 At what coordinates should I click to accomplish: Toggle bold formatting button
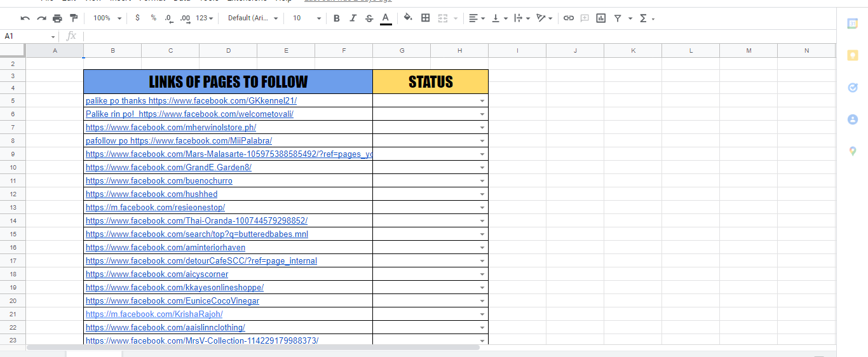tap(337, 18)
